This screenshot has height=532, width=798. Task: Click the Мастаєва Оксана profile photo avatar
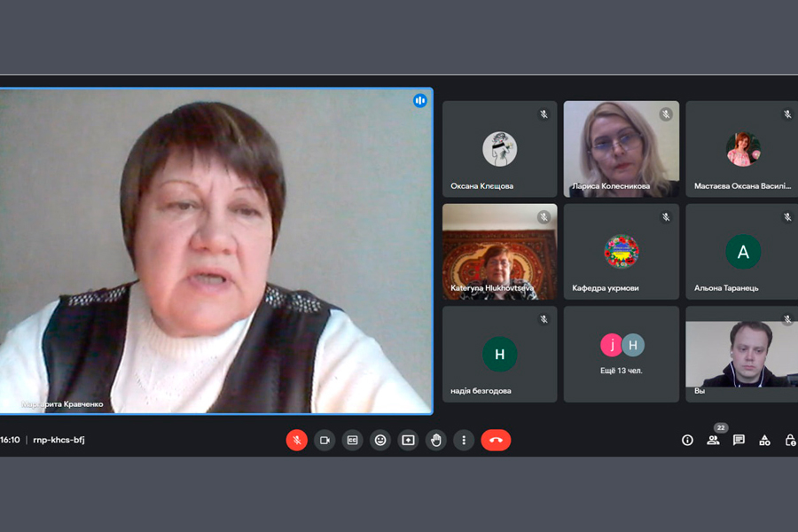(743, 149)
